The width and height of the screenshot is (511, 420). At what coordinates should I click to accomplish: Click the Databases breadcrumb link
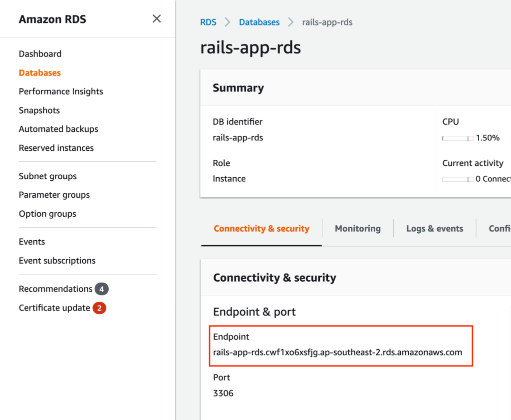click(x=259, y=22)
